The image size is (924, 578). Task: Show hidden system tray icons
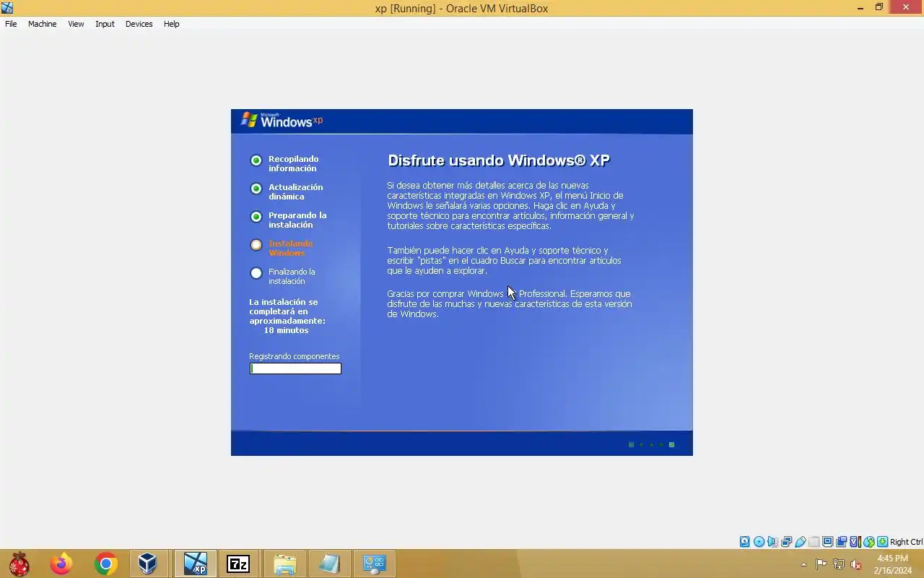[804, 564]
